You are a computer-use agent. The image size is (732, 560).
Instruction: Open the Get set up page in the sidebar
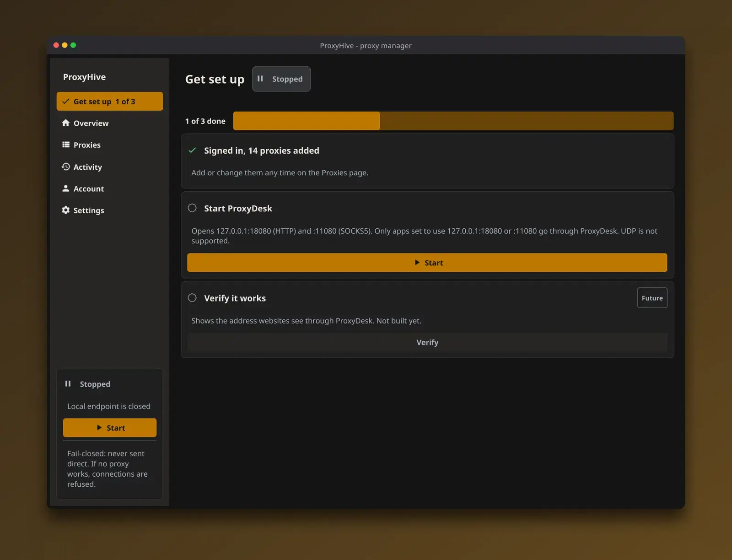(x=109, y=101)
